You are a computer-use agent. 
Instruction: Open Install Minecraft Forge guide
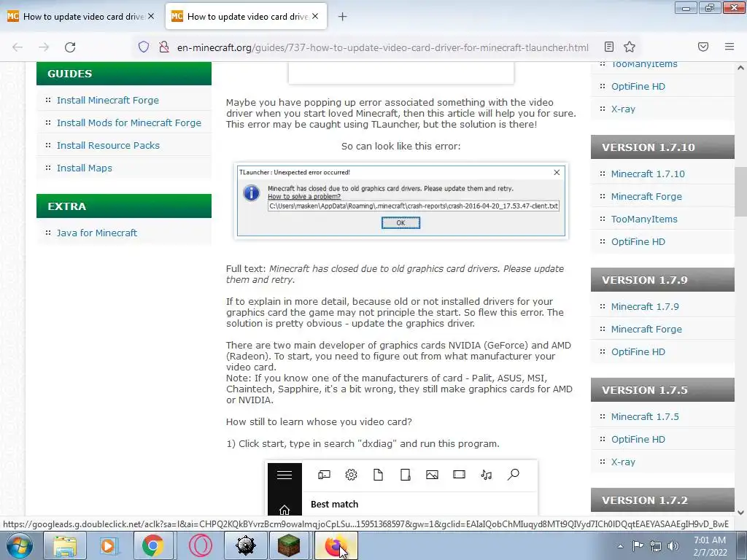coord(108,100)
